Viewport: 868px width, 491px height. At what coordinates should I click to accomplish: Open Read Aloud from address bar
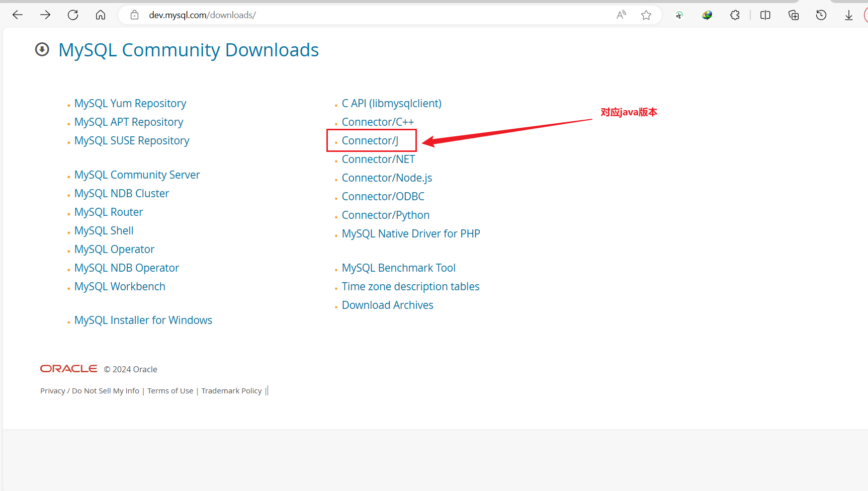(622, 15)
